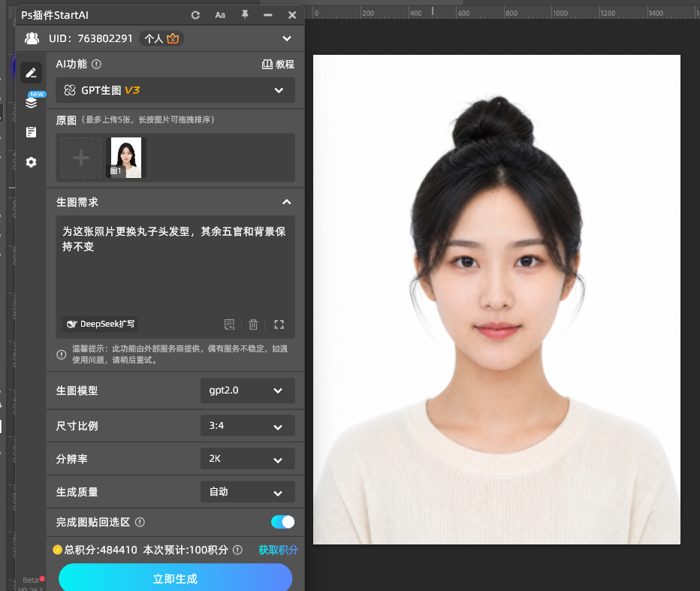
Task: Expand the prompt box to fullscreen
Action: pyautogui.click(x=279, y=324)
